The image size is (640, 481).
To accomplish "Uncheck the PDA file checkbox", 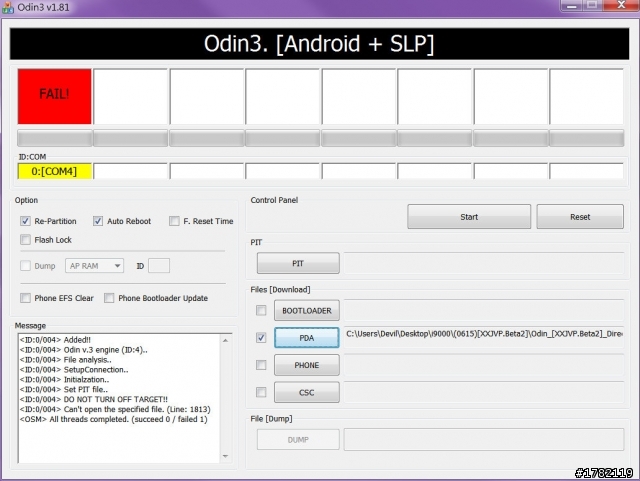I will point(261,338).
